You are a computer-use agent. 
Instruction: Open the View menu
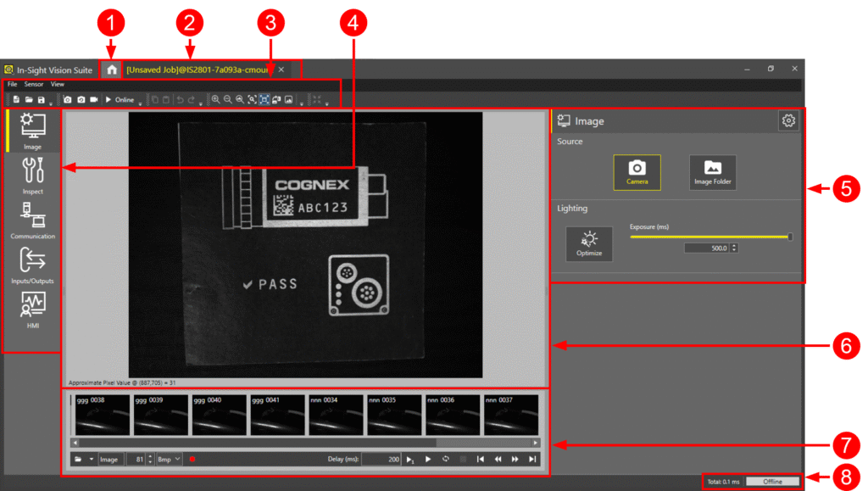[57, 85]
